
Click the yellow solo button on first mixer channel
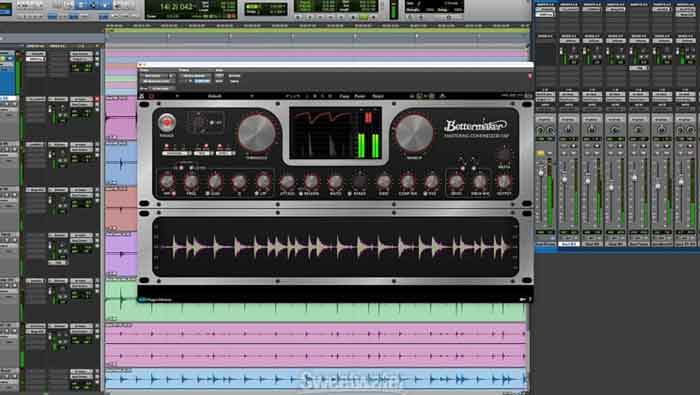(x=540, y=154)
